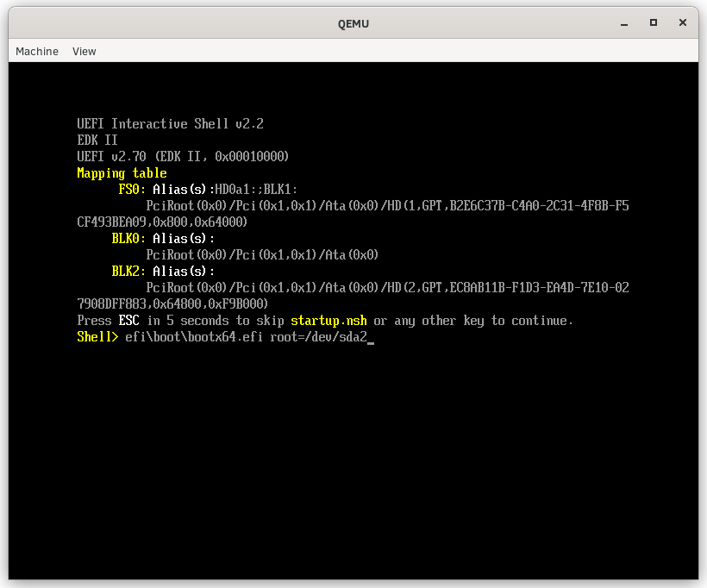Image resolution: width=707 pixels, height=588 pixels.
Task: Click the 'BLK0:' mapping label
Action: (128, 238)
